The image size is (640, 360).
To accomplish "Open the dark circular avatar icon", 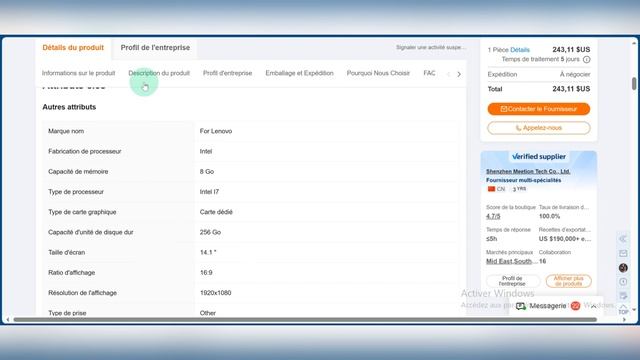I will [623, 268].
